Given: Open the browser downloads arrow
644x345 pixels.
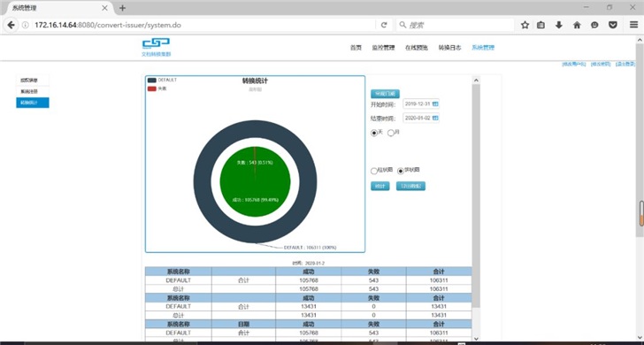Looking at the screenshot, I should pos(559,25).
